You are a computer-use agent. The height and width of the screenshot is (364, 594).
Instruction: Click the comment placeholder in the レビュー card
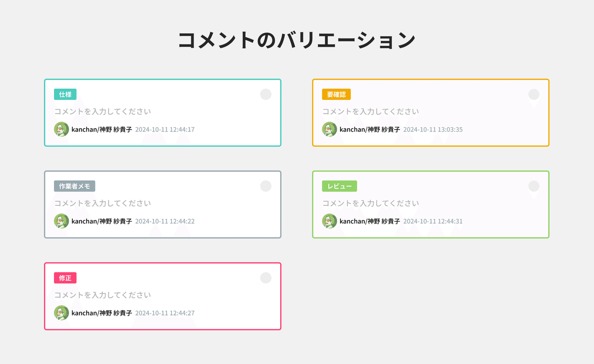(371, 203)
